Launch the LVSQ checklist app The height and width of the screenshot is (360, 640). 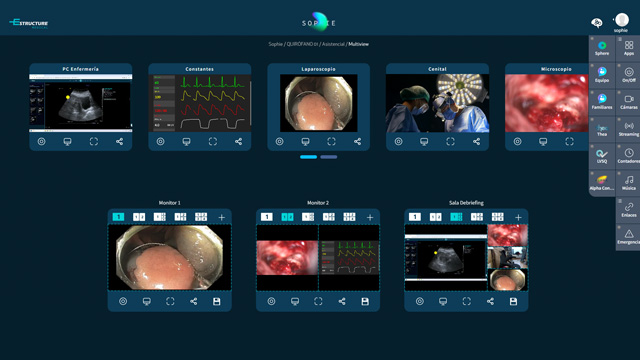[x=602, y=156]
